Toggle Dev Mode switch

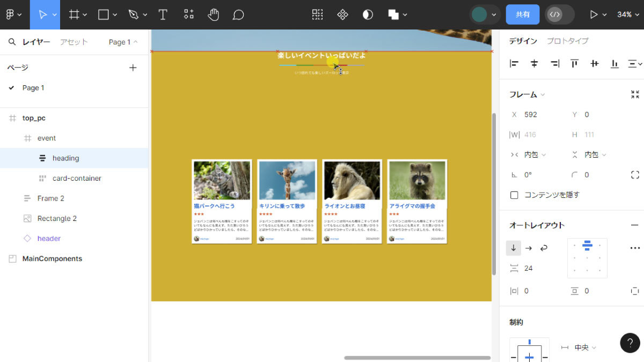[x=559, y=14]
